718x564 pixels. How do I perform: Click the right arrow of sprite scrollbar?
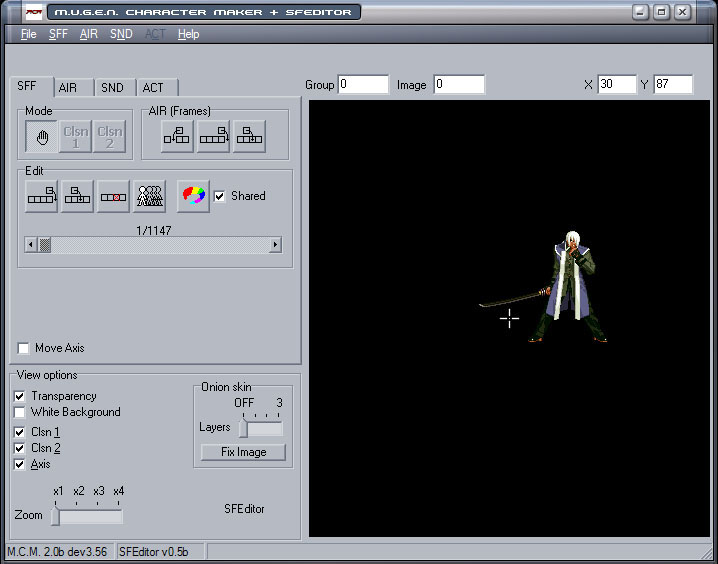click(275, 245)
